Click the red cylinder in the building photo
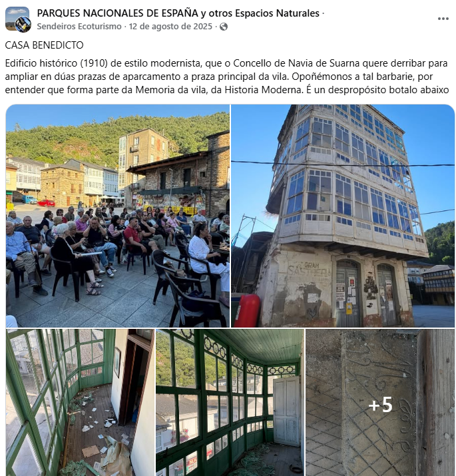This screenshot has width=456, height=476. pyautogui.click(x=247, y=310)
